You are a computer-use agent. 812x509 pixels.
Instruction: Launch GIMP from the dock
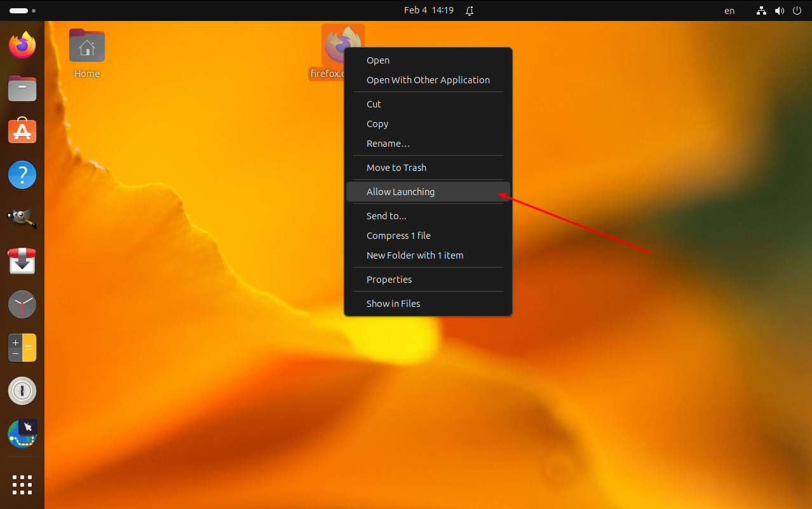22,217
